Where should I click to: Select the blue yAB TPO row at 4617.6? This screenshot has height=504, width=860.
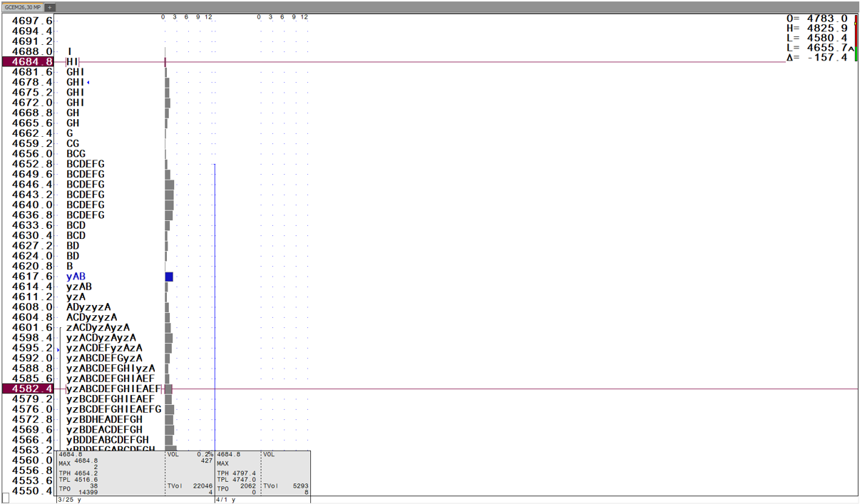click(76, 277)
